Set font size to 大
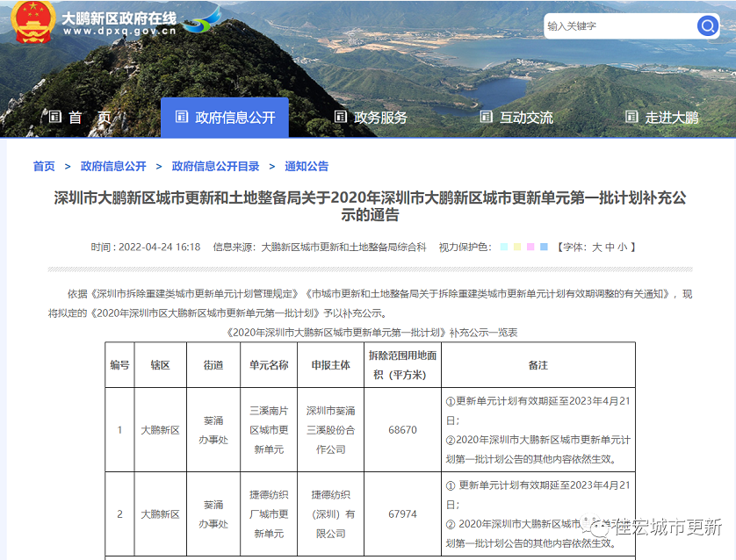The width and height of the screenshot is (736, 560). 596,248
